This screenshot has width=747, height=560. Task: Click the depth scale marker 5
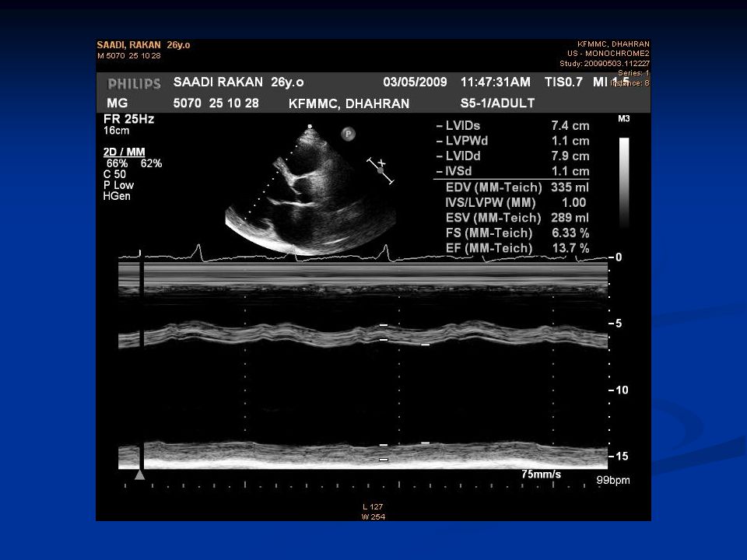(615, 324)
